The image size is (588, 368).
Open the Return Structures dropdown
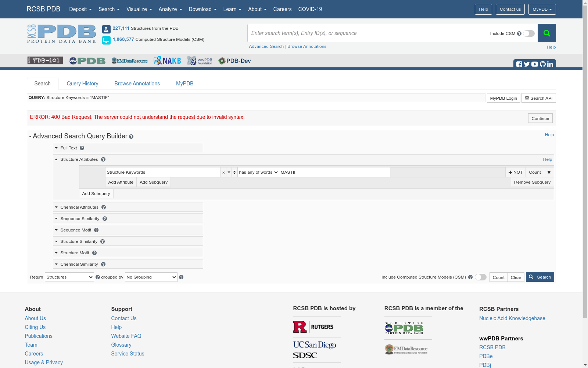point(69,277)
